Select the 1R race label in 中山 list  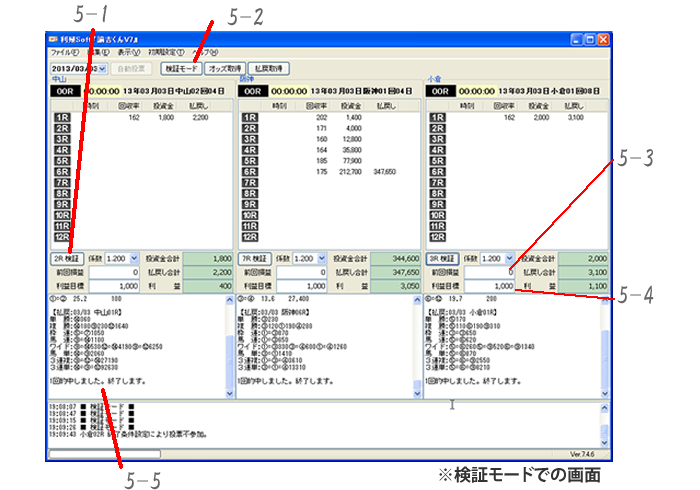(x=61, y=117)
